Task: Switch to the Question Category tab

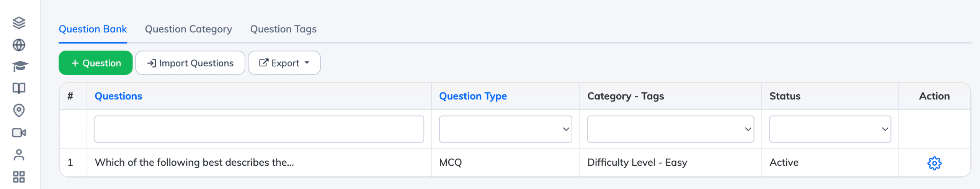Action: pos(188,29)
